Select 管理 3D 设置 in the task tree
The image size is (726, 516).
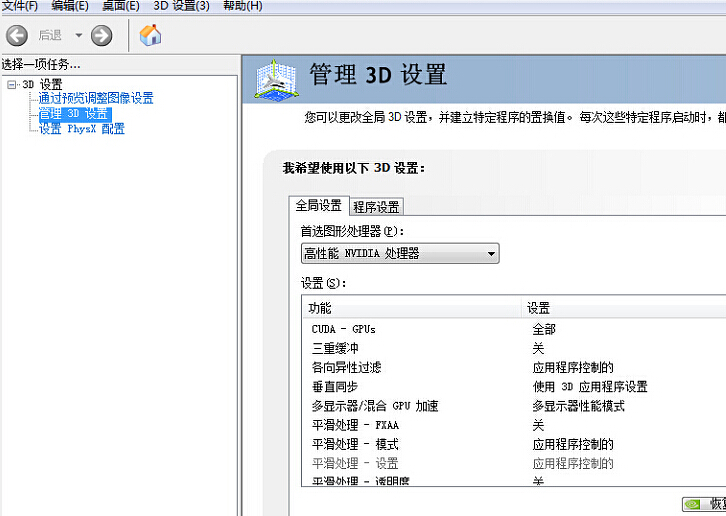[x=75, y=113]
